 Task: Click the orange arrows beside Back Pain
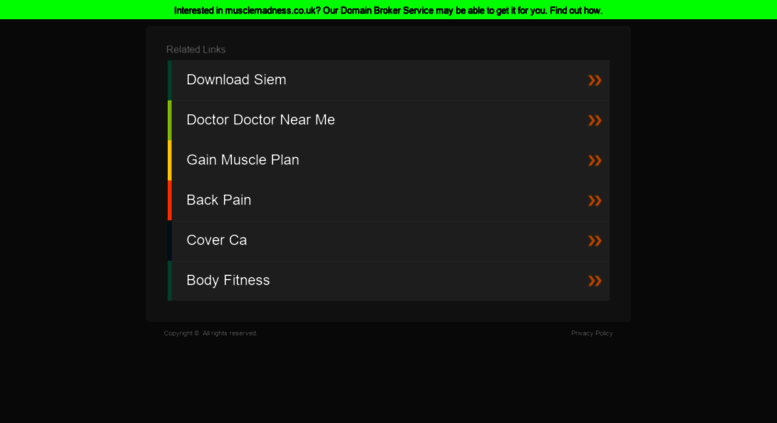(x=595, y=201)
